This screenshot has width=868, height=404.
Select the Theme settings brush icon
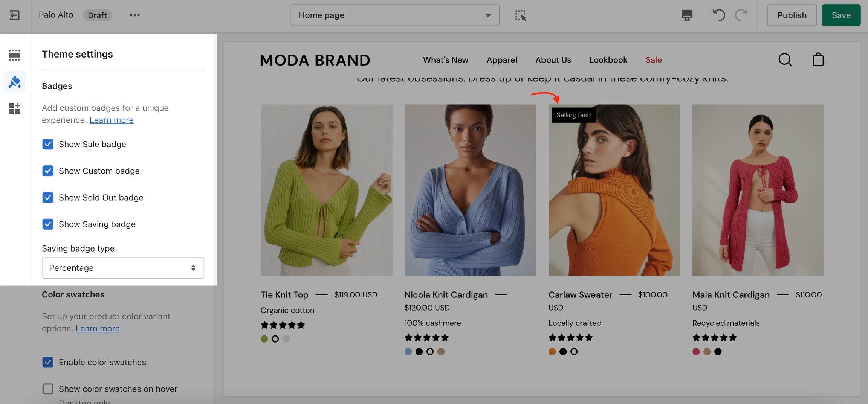click(14, 82)
